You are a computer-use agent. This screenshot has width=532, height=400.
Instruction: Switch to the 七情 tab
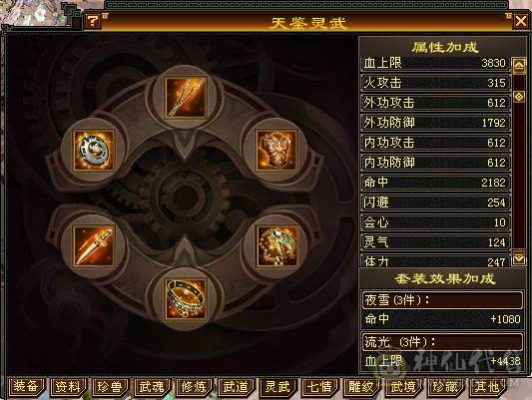(x=319, y=387)
